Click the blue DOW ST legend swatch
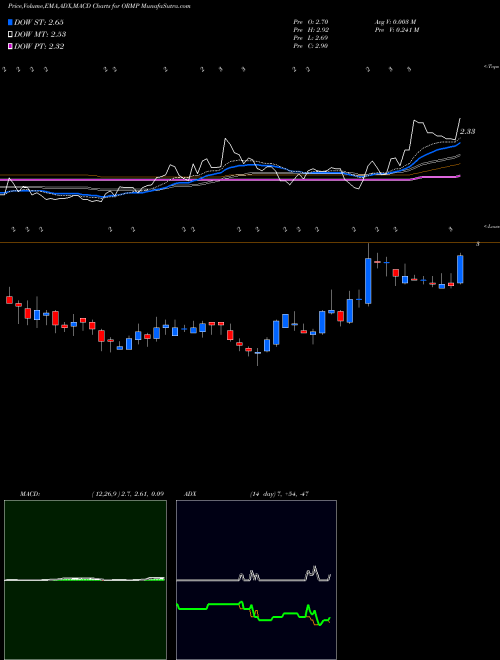This screenshot has height=660, width=500. click(x=10, y=22)
